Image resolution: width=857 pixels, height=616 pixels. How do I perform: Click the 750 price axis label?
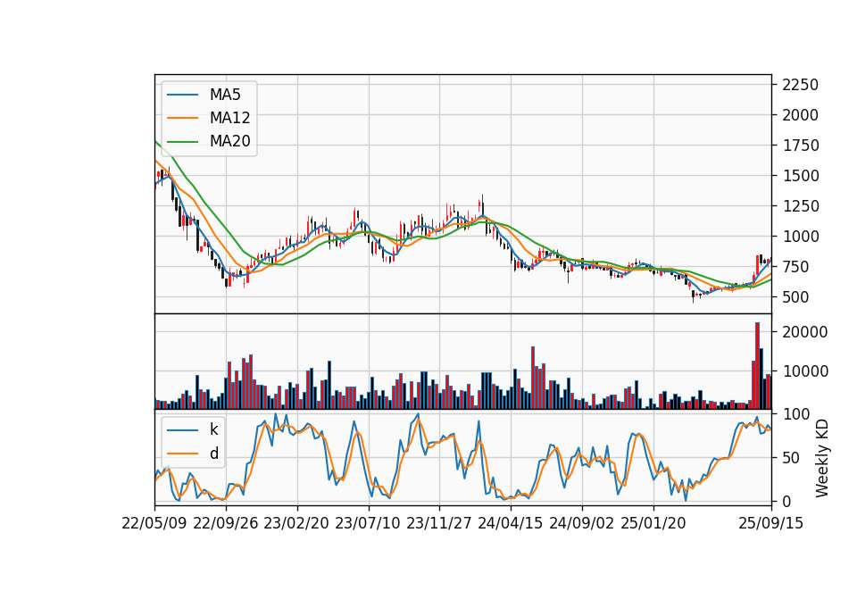pyautogui.click(x=795, y=267)
